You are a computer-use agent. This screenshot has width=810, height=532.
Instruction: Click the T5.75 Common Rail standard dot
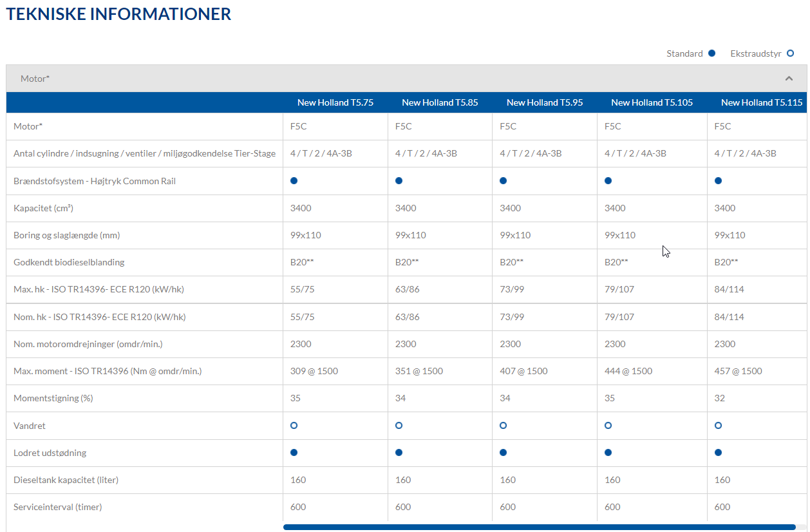coord(294,181)
